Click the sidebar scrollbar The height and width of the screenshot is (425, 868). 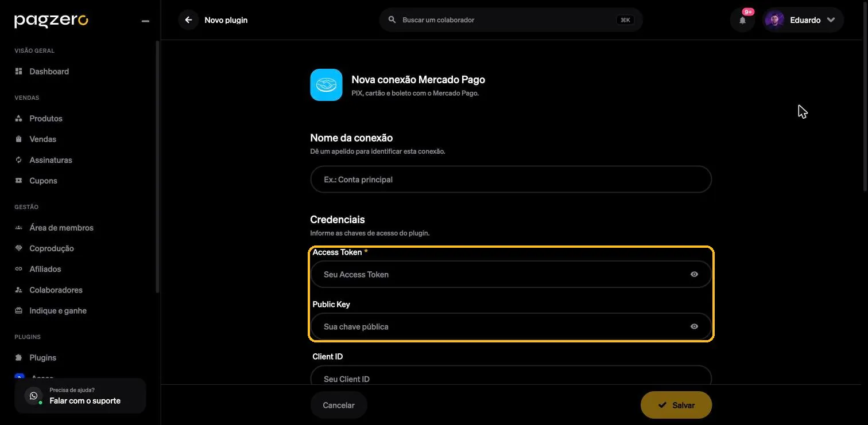(x=158, y=166)
